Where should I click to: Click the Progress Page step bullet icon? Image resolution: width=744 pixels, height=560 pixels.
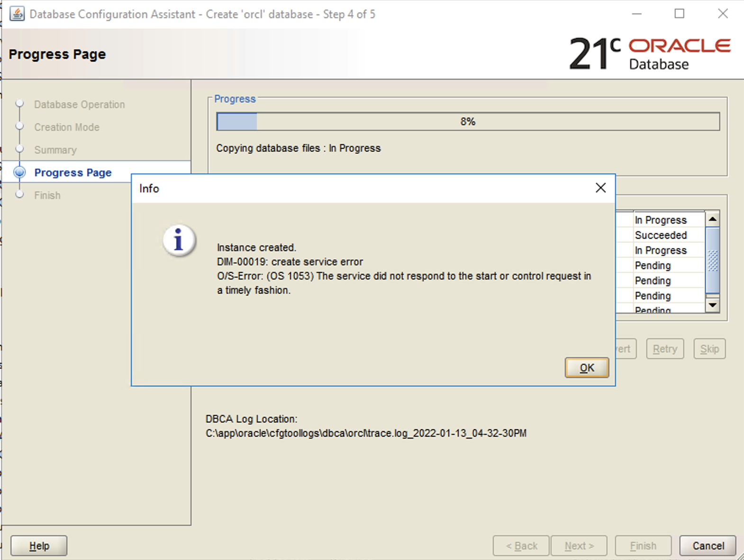click(19, 172)
